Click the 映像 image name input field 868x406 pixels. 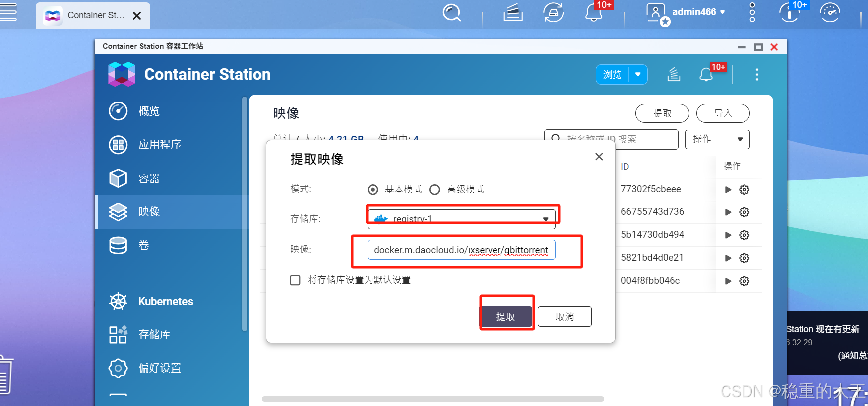[461, 250]
